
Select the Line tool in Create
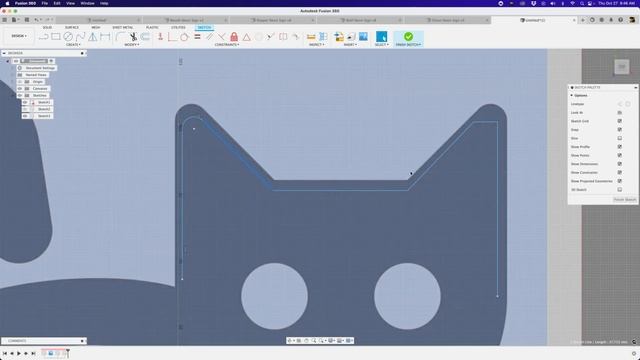pos(43,37)
